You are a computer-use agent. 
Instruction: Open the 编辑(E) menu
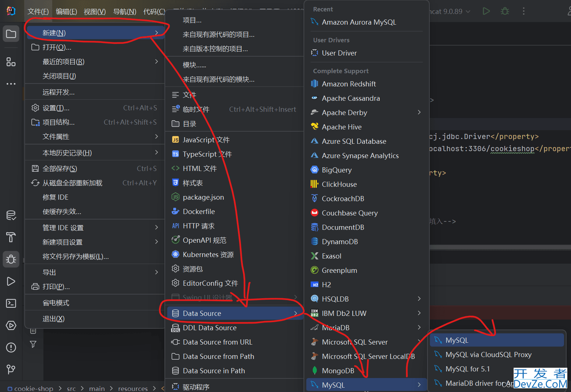pyautogui.click(x=66, y=11)
